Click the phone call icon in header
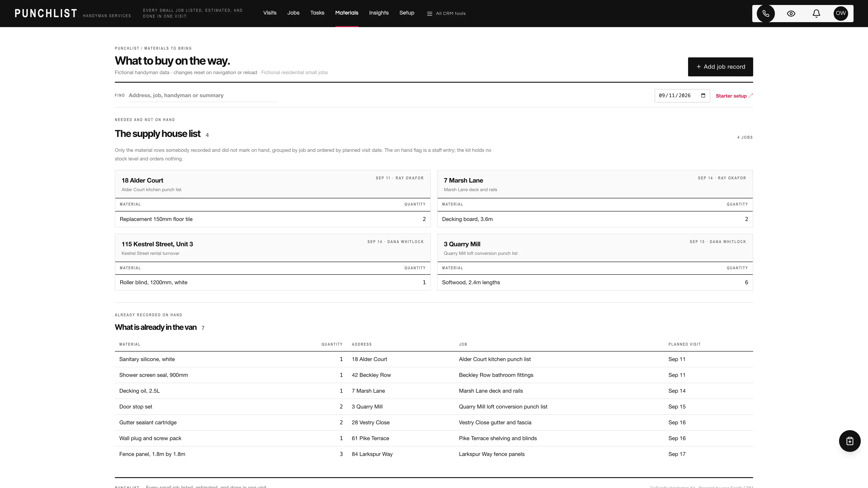868x488 pixels. [766, 14]
